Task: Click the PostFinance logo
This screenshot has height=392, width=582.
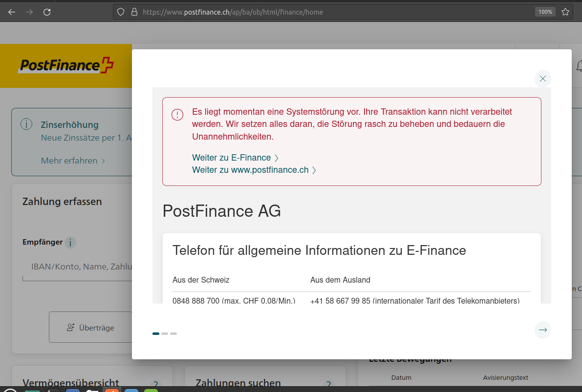Action: (66, 65)
